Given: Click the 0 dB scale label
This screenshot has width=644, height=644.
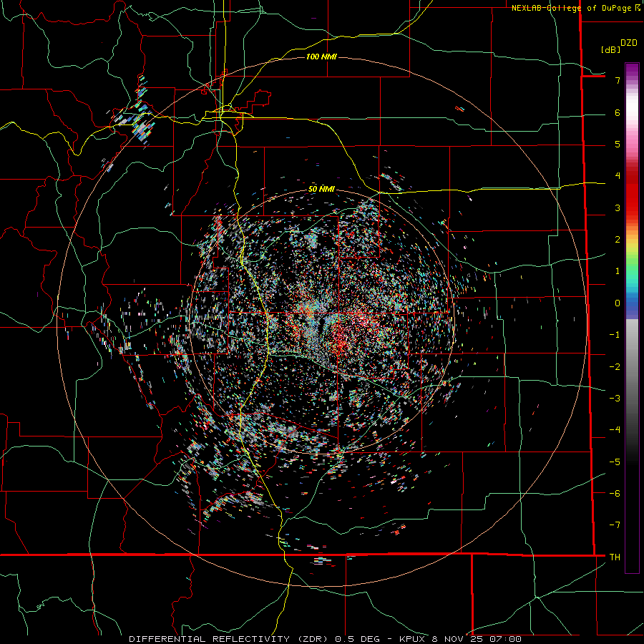Looking at the screenshot, I should coord(618,303).
